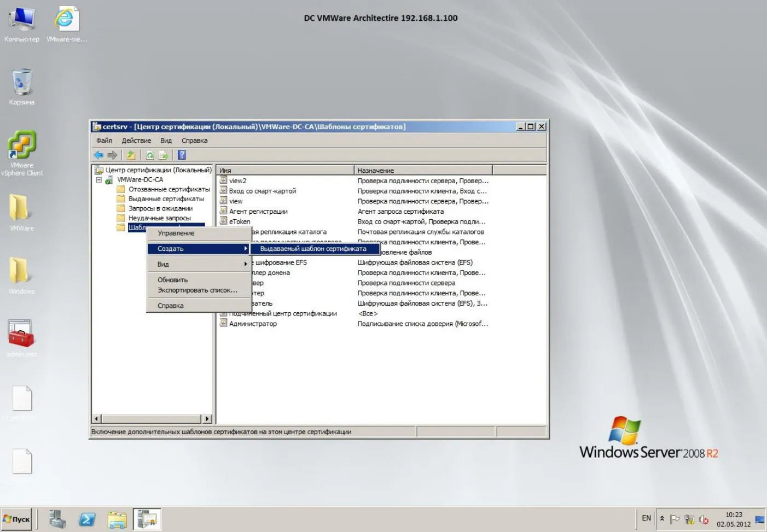The image size is (767, 532).
Task: Click the EN language indicator
Action: point(646,518)
